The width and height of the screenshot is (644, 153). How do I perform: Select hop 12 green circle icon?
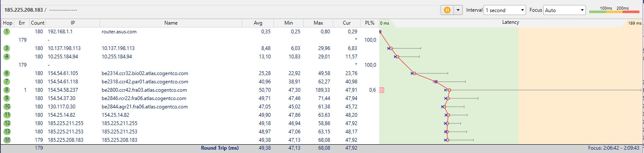(x=7, y=123)
